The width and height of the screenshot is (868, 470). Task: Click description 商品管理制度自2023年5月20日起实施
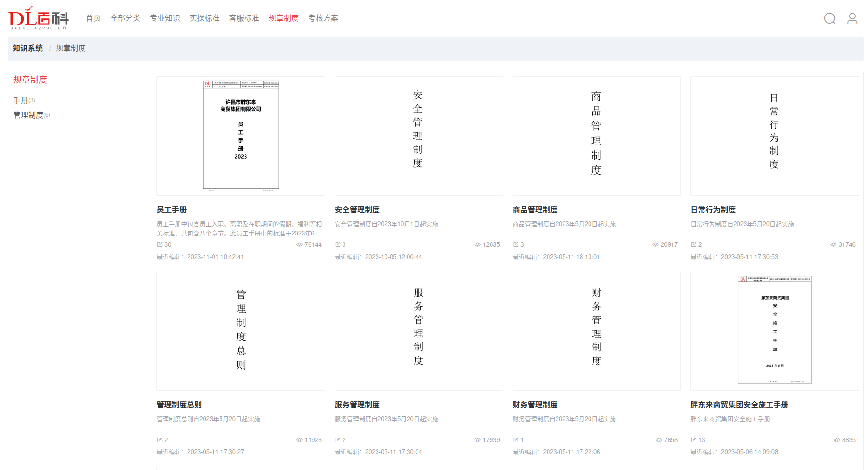coord(565,224)
